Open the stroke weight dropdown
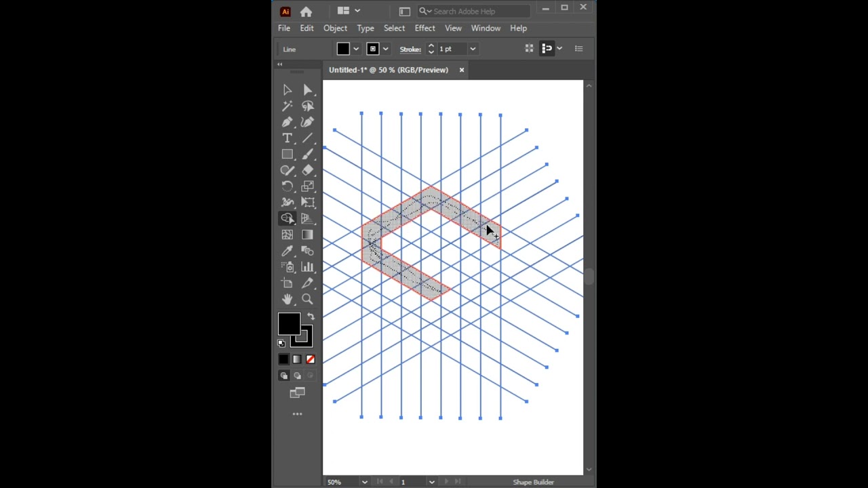 [473, 49]
